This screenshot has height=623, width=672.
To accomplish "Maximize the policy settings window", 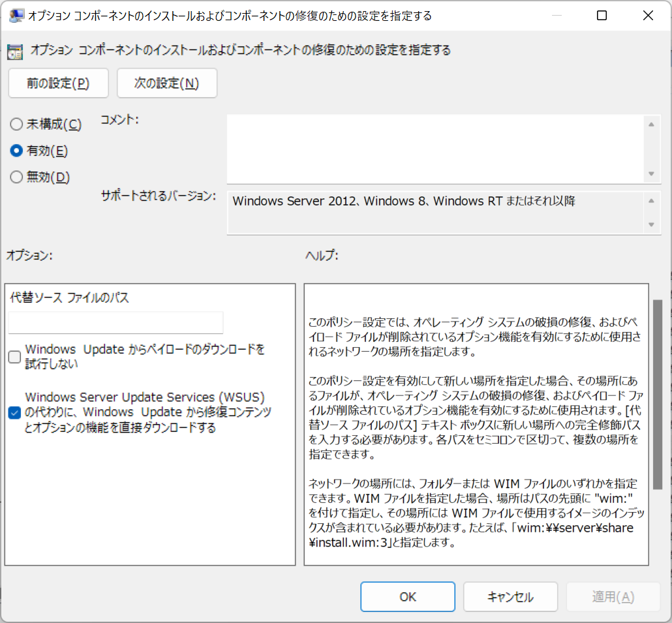I will [x=602, y=16].
